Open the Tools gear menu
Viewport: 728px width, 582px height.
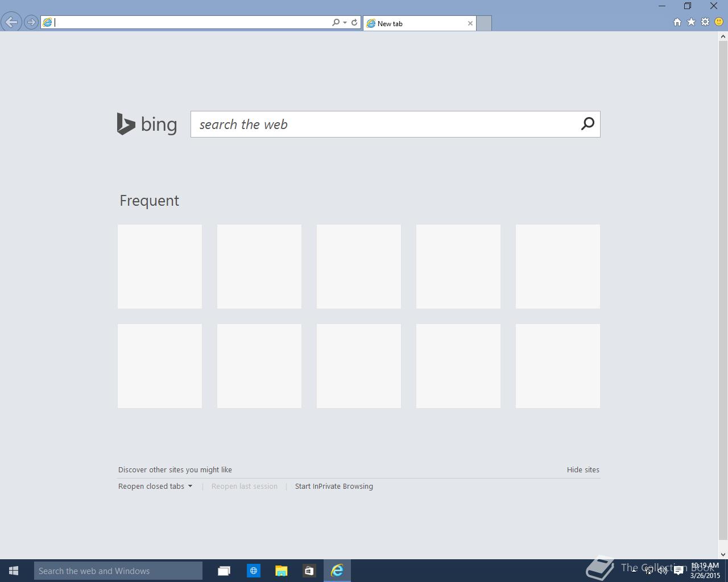coord(705,22)
